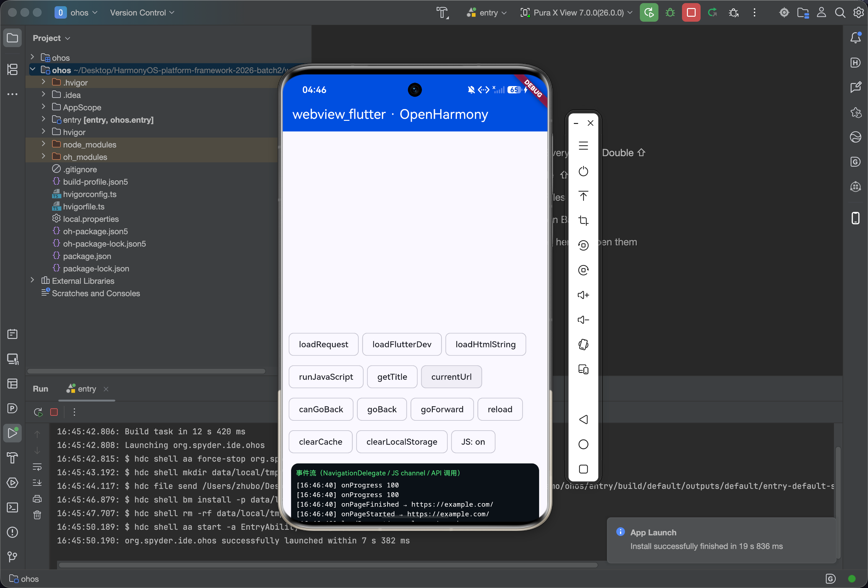Open Terminal tool window icon
868x588 pixels.
point(12,507)
